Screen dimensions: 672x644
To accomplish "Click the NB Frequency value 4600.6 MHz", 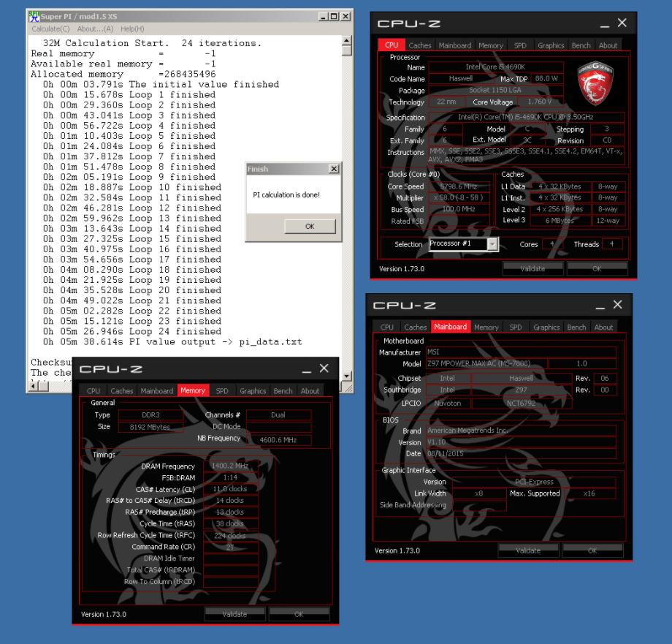I will (x=278, y=440).
